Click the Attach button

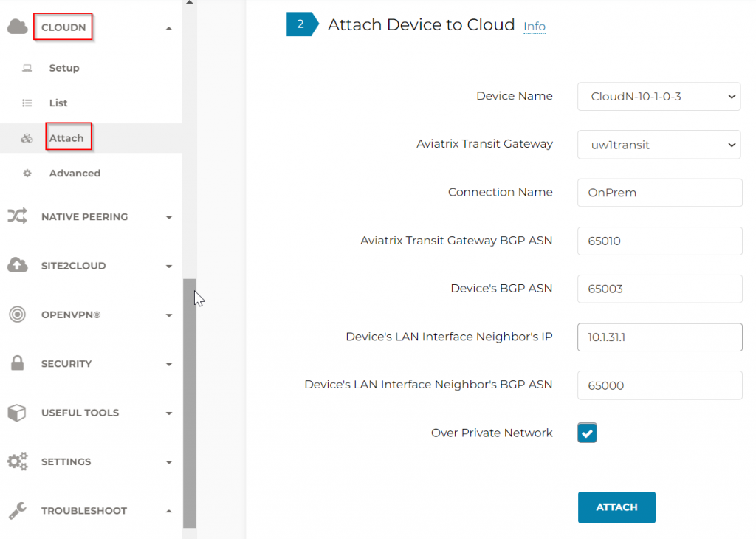616,507
